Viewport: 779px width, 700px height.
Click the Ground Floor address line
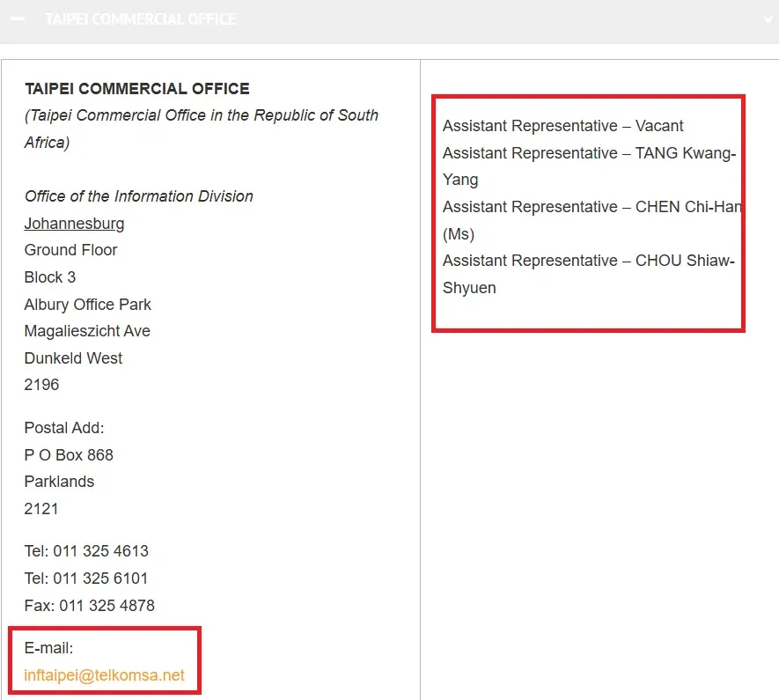[x=71, y=250]
